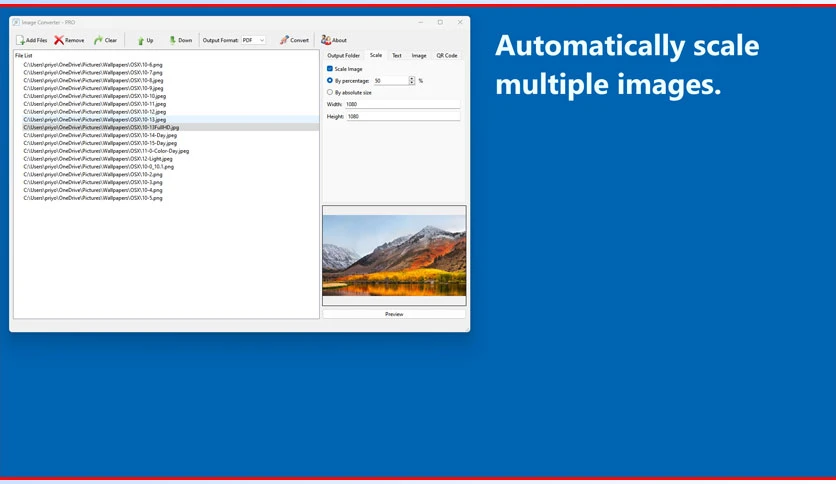The height and width of the screenshot is (484, 836).
Task: Select file 10-2.png in the list
Action: click(x=93, y=174)
